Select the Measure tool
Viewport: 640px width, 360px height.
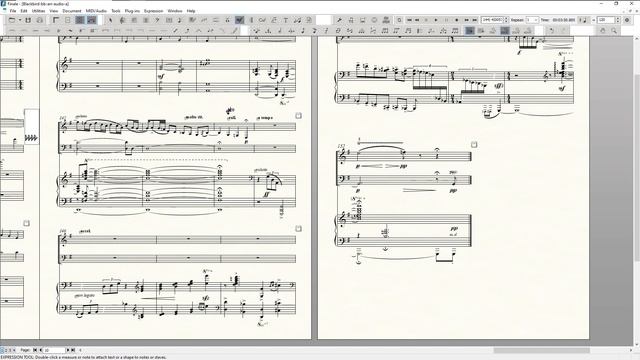click(x=169, y=20)
